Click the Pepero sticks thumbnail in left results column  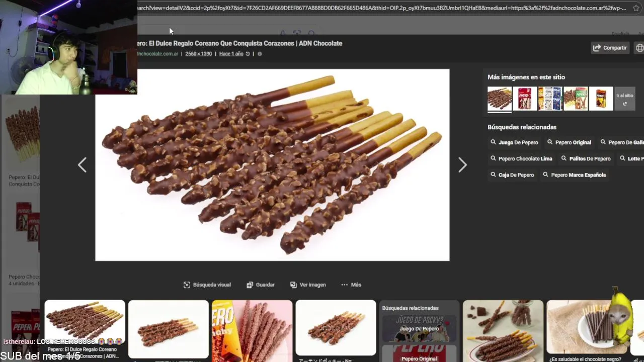(x=23, y=133)
